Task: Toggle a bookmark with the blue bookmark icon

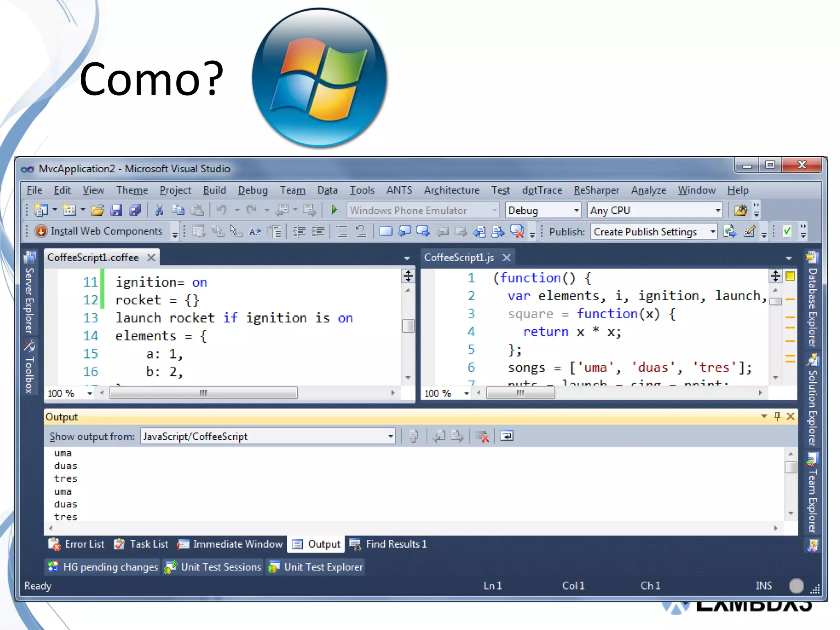Action: [385, 232]
